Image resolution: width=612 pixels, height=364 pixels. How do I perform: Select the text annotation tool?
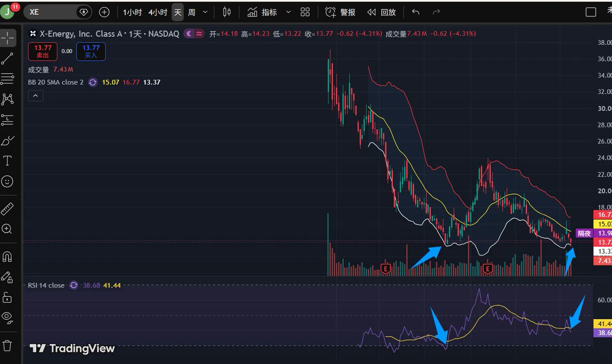[8, 161]
